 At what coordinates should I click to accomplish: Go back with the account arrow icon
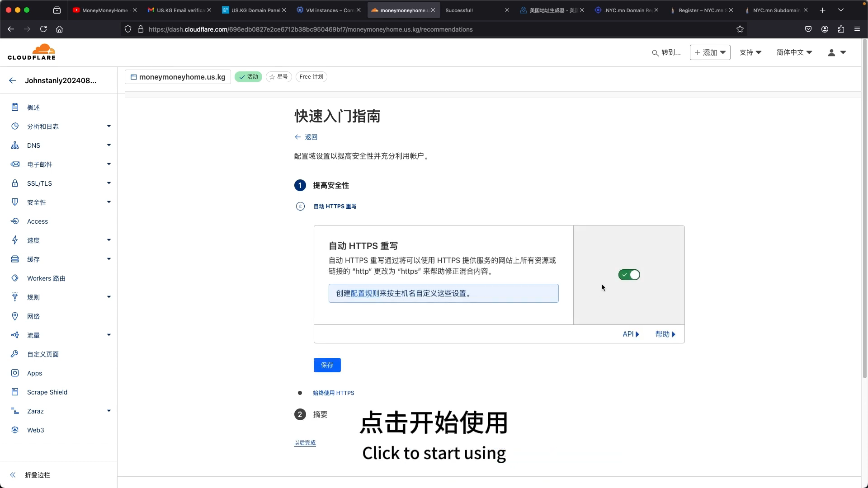coord(13,80)
